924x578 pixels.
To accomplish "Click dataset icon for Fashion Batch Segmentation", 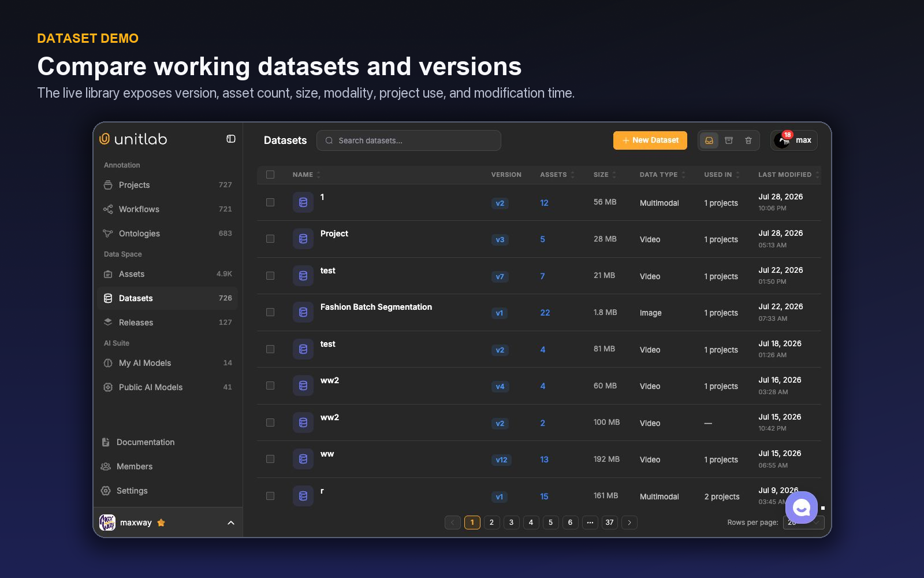I will coord(303,312).
